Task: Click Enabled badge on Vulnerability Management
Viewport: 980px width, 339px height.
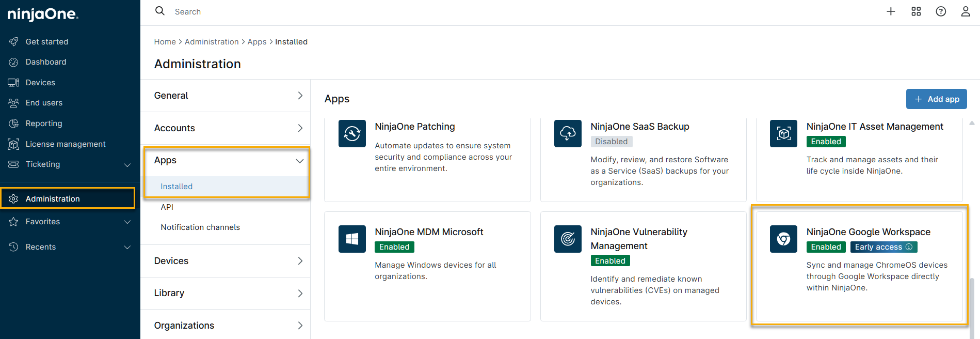Action: click(x=610, y=261)
